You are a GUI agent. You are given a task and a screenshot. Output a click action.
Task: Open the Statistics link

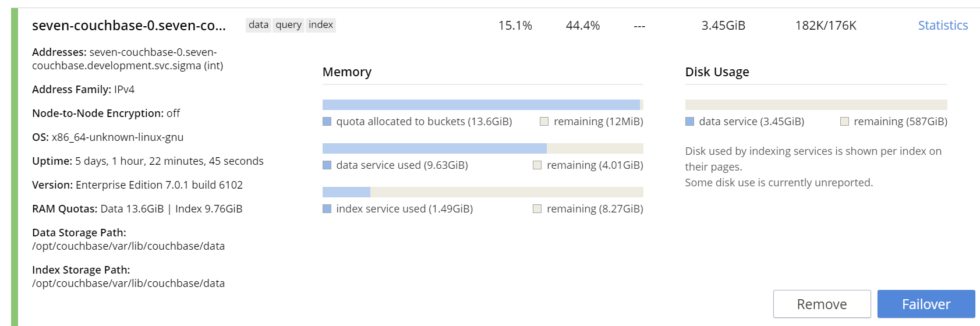click(943, 26)
